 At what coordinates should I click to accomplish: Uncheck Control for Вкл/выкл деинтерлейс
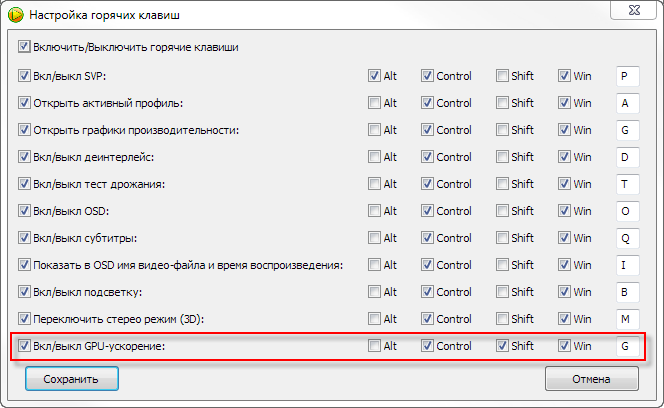427,157
